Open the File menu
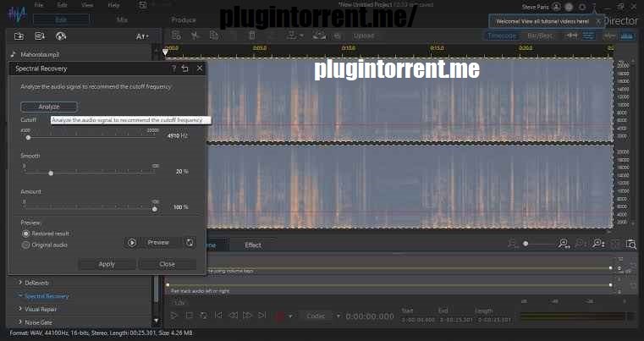Screen dimensions: 644x341 tap(39, 5)
